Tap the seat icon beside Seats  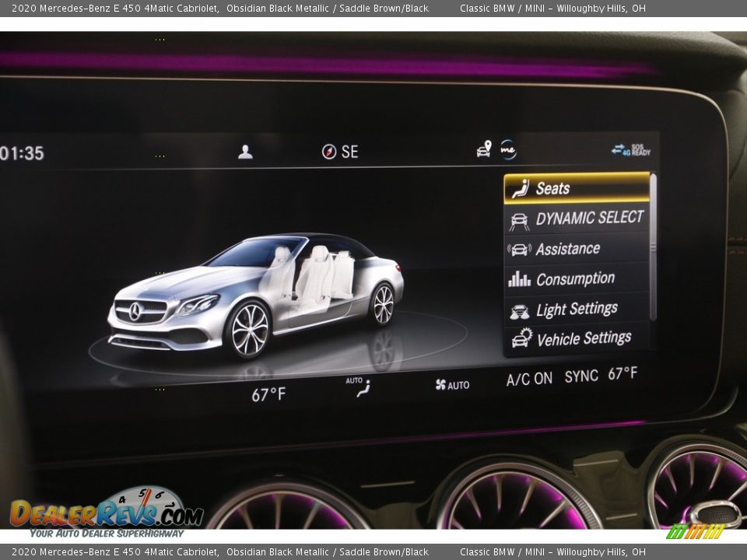(521, 188)
